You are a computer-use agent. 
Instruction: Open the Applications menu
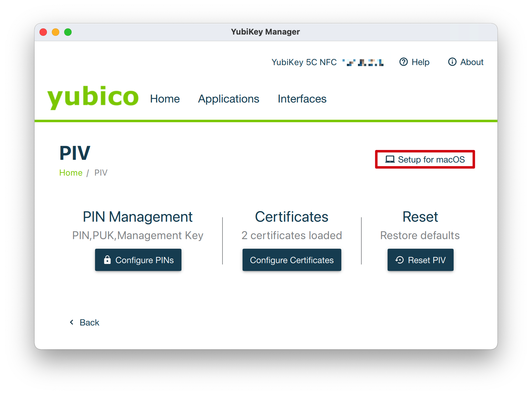point(229,99)
